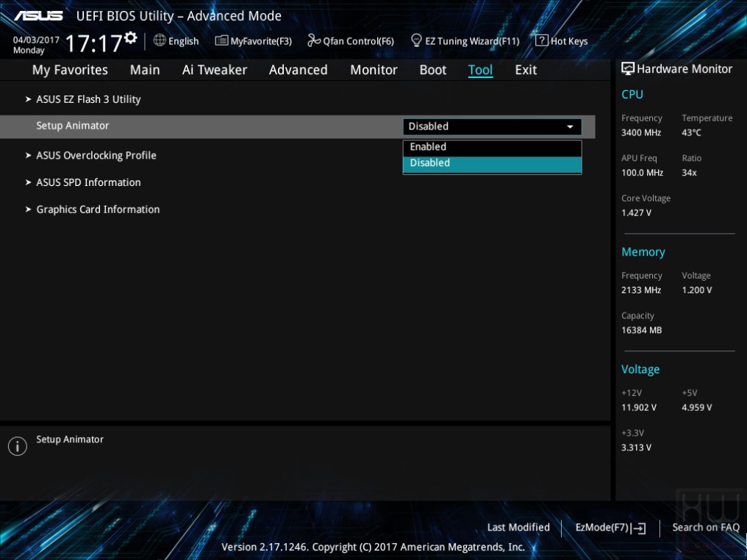Open ASUS SPD Information

coord(89,182)
